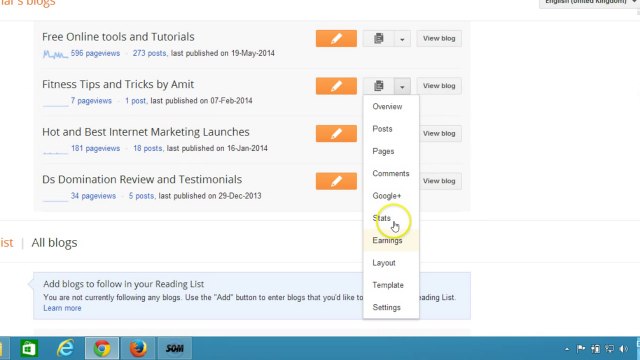Open post list for Free Online tools blog
Screen dimensions: 640x360
click(x=378, y=38)
